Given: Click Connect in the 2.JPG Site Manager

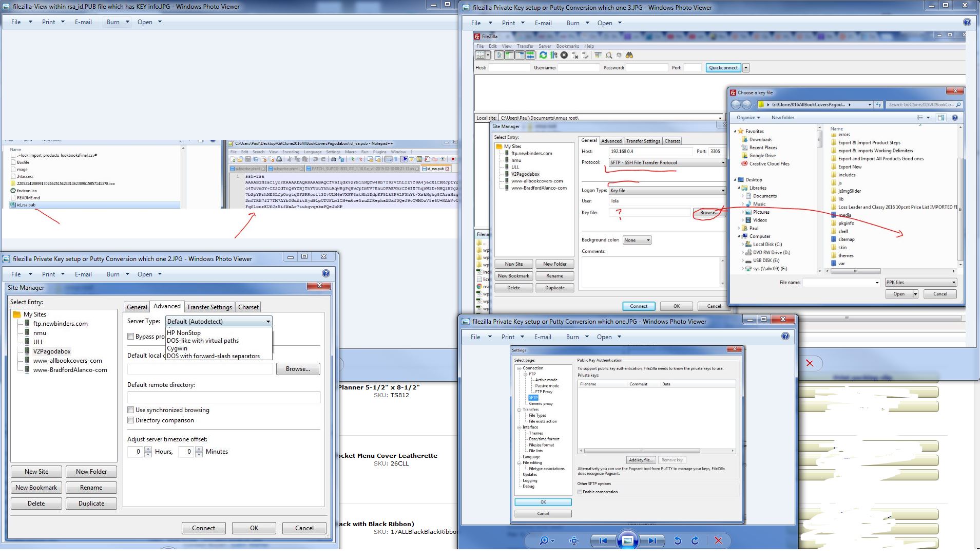Looking at the screenshot, I should pos(204,528).
